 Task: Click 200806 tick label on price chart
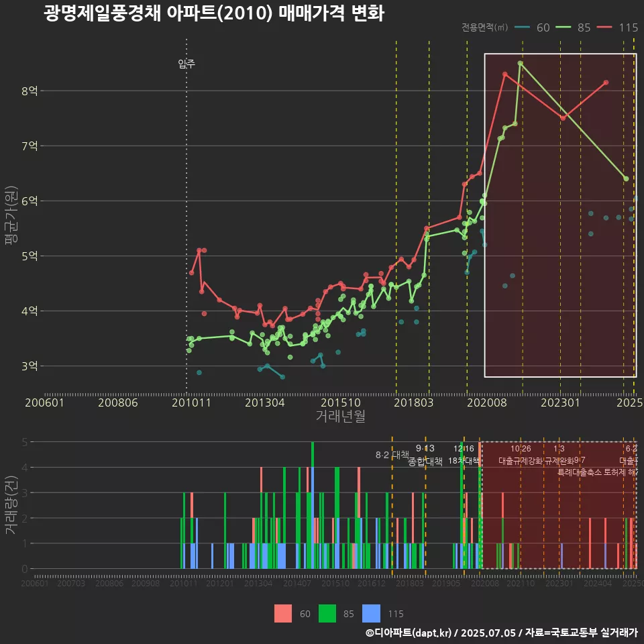click(118, 402)
